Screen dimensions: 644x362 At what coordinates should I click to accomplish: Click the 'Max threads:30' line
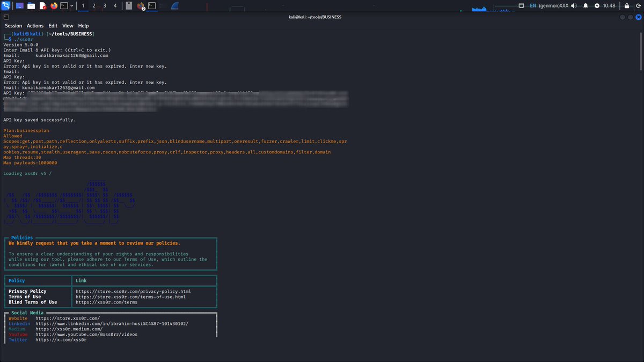22,157
